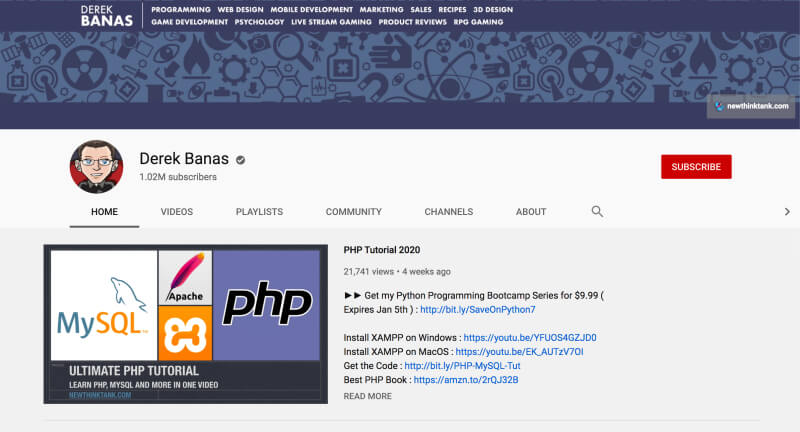800x432 pixels.
Task: Play the Ultimate PHP Tutorial video thumbnail
Action: coord(186,324)
